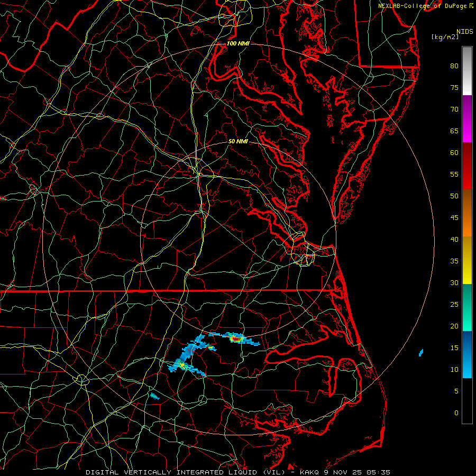Click the Digital Vertically Integrated Liquid caption
Screen dimensions: 476x476
[x=237, y=472]
